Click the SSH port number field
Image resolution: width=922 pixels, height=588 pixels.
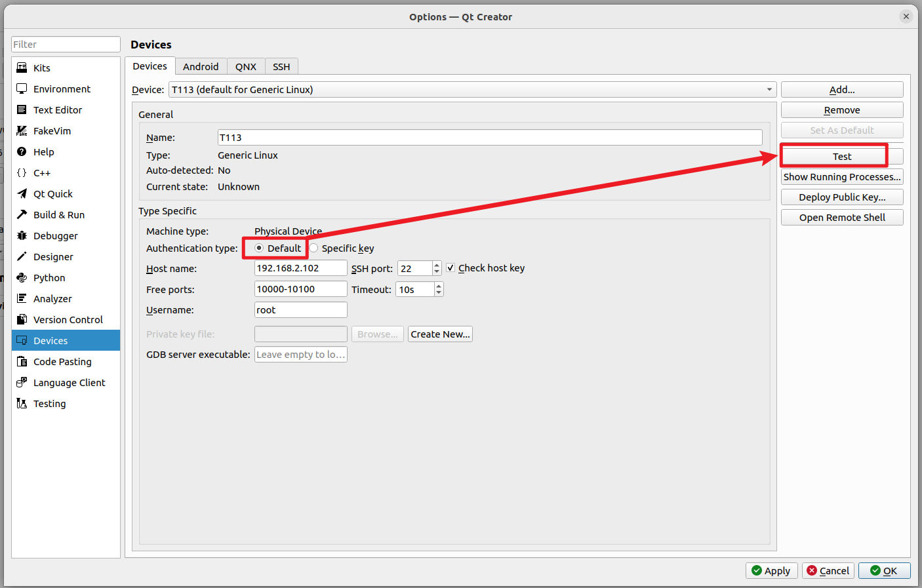click(415, 268)
